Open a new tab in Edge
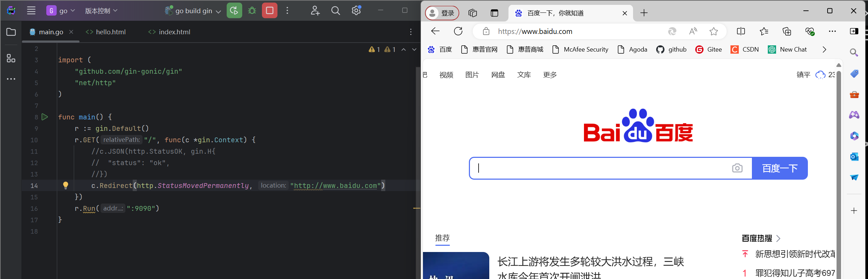 [644, 13]
